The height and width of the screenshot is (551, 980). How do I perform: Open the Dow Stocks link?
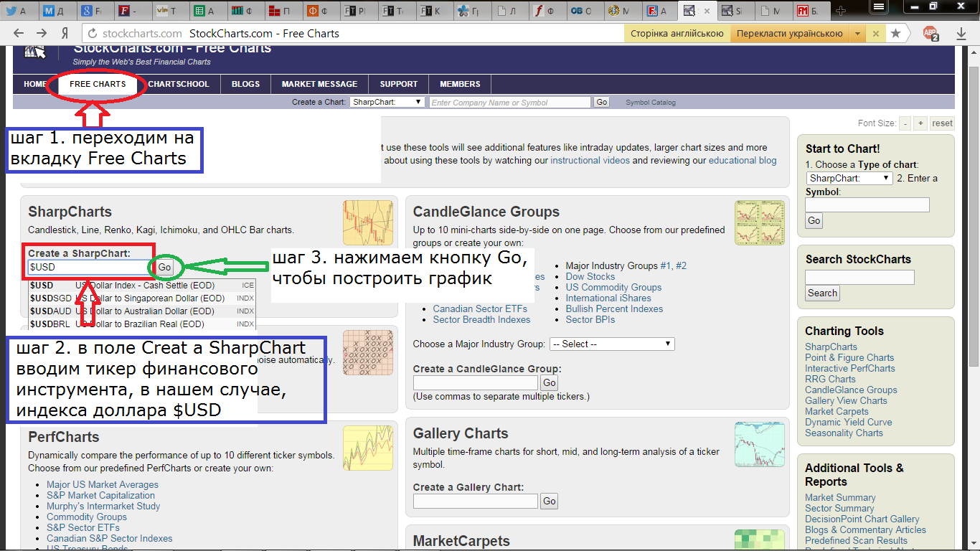click(590, 276)
